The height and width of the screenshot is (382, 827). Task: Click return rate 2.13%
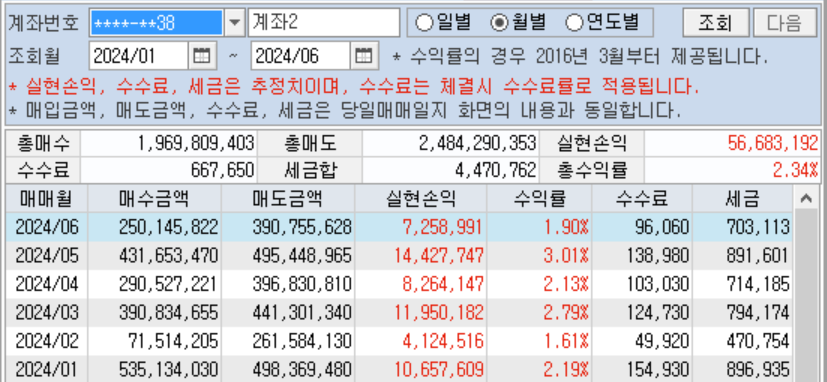point(566,284)
